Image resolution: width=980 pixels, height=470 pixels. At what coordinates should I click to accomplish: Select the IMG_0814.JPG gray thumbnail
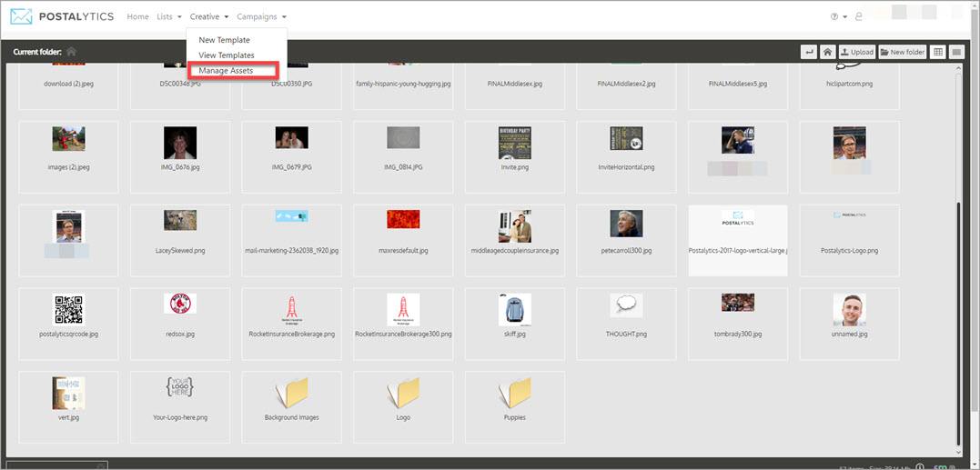point(403,137)
